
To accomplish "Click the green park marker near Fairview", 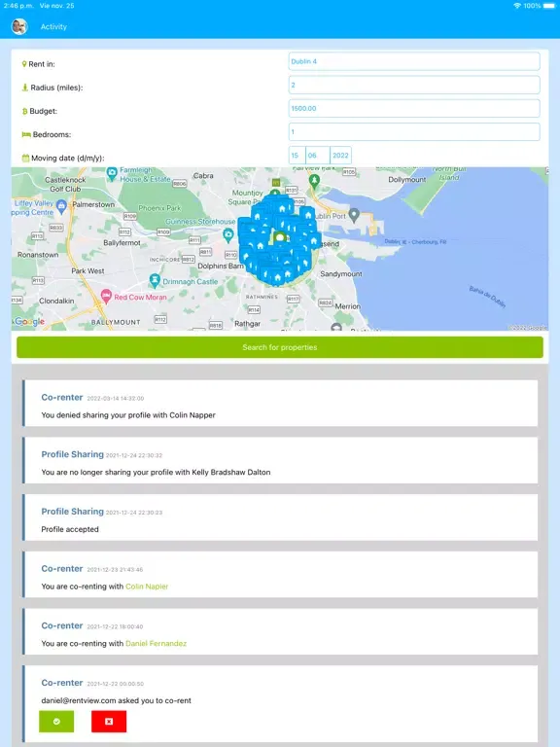I will tap(314, 180).
